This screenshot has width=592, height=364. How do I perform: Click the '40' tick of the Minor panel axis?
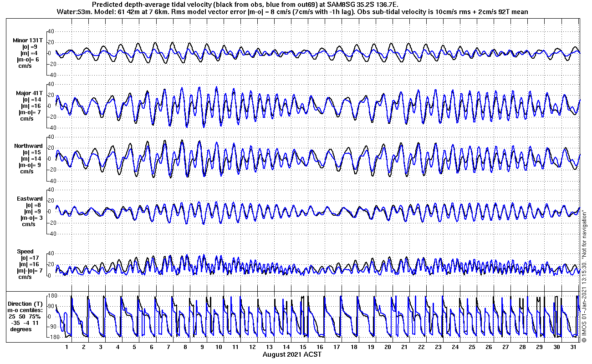pyautogui.click(x=51, y=31)
